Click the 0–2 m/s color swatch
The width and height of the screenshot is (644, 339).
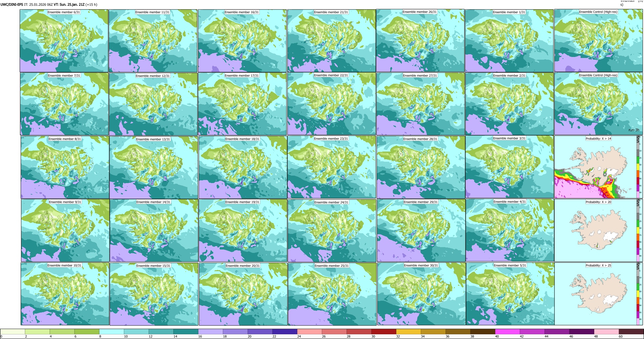pyautogui.click(x=13, y=332)
